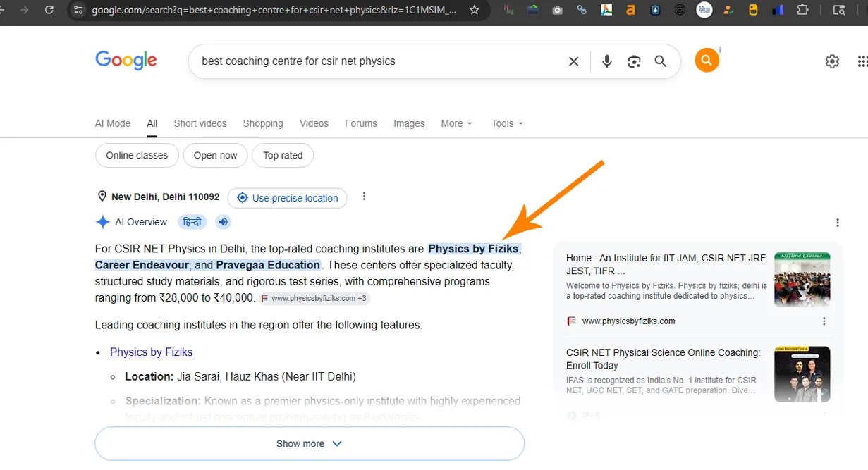Image resolution: width=868 pixels, height=470 pixels.
Task: Click the www.physicsbyfiziks.com source link
Action: (628, 321)
